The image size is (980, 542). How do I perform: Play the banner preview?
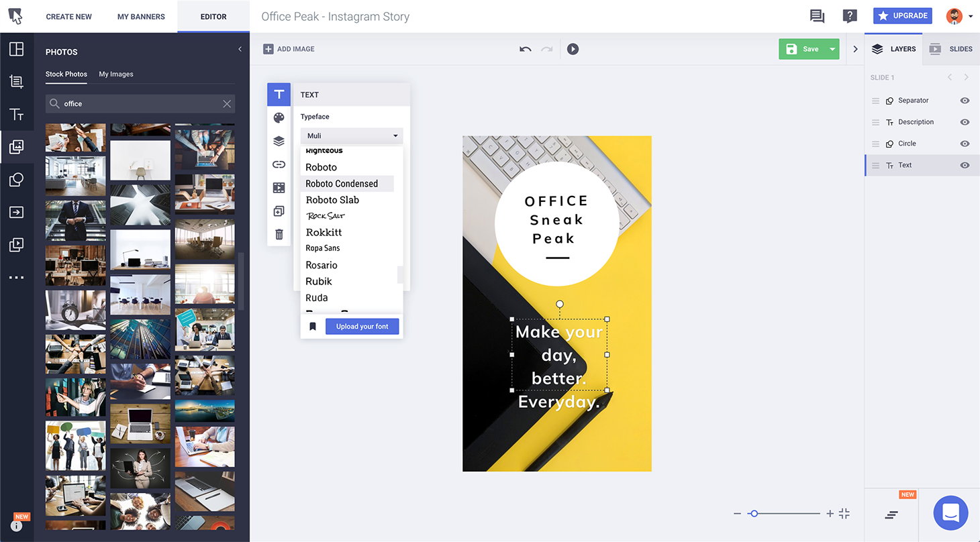(573, 49)
